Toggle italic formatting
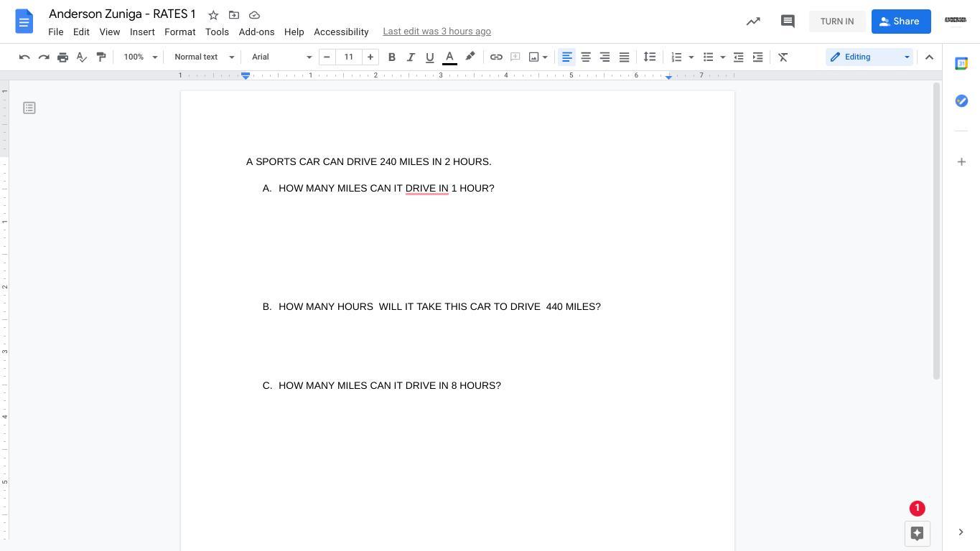The image size is (980, 551). (411, 57)
